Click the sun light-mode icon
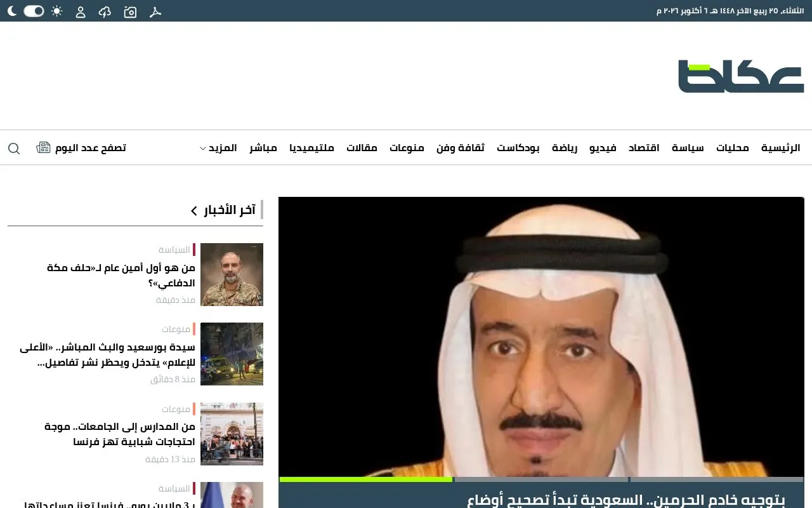 pos(57,11)
